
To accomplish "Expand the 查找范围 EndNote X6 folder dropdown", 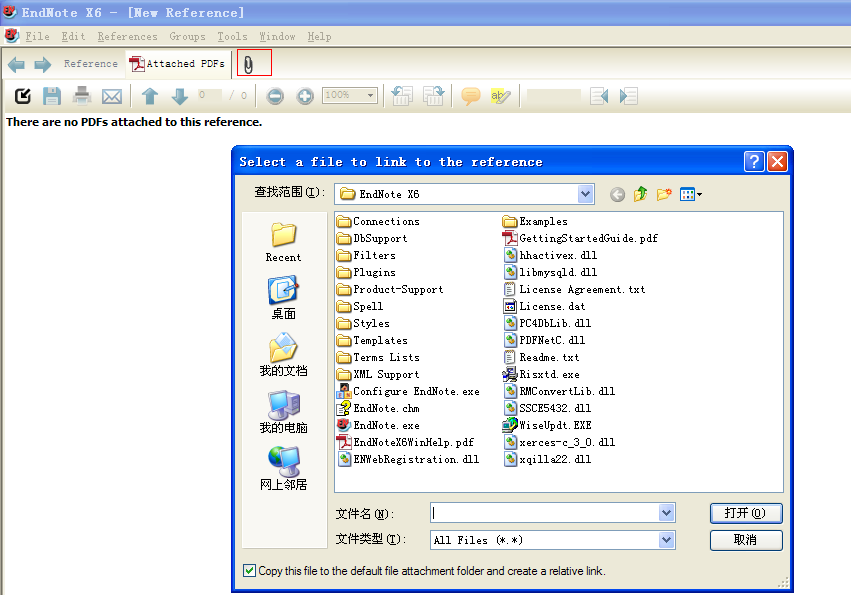I will click(x=585, y=194).
